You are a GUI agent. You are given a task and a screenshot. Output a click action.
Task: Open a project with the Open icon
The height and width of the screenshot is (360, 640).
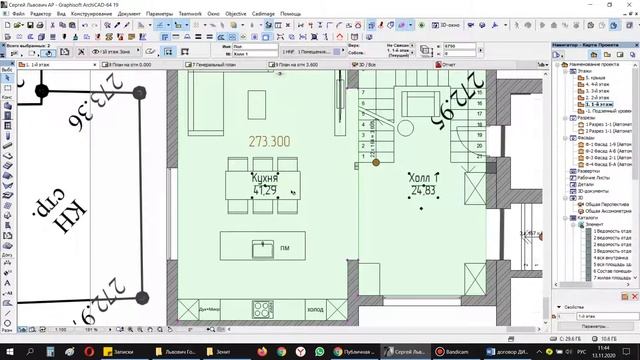tap(18, 25)
